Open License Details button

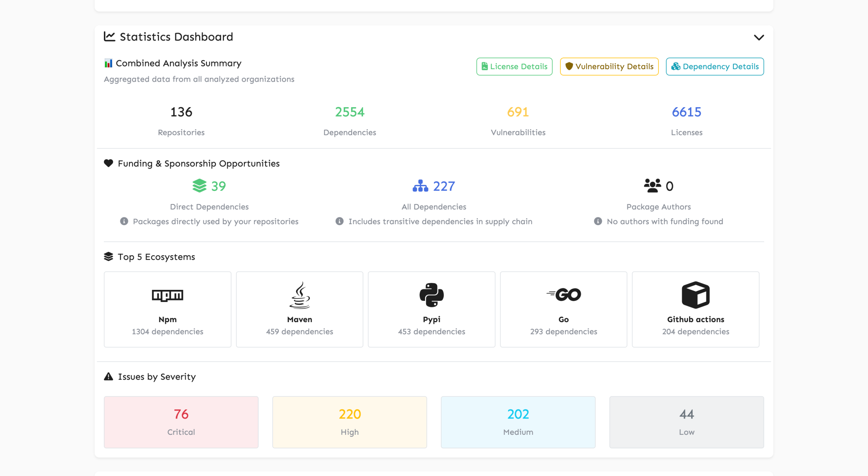click(x=514, y=66)
